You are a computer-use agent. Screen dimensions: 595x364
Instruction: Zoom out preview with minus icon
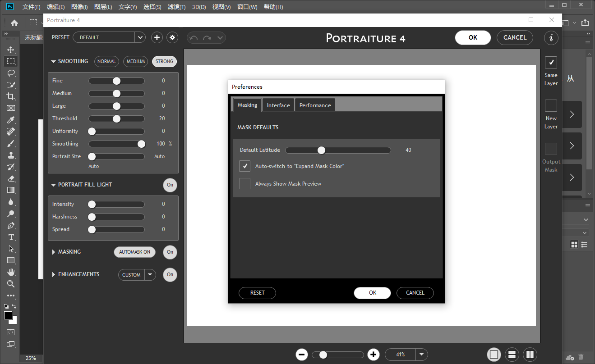click(302, 355)
